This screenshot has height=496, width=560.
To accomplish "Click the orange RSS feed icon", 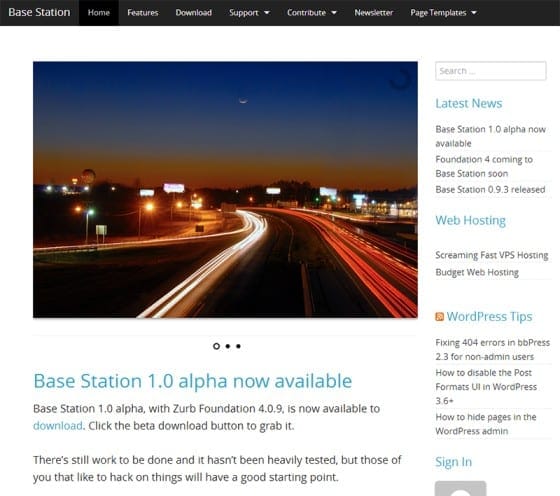I will tap(439, 317).
